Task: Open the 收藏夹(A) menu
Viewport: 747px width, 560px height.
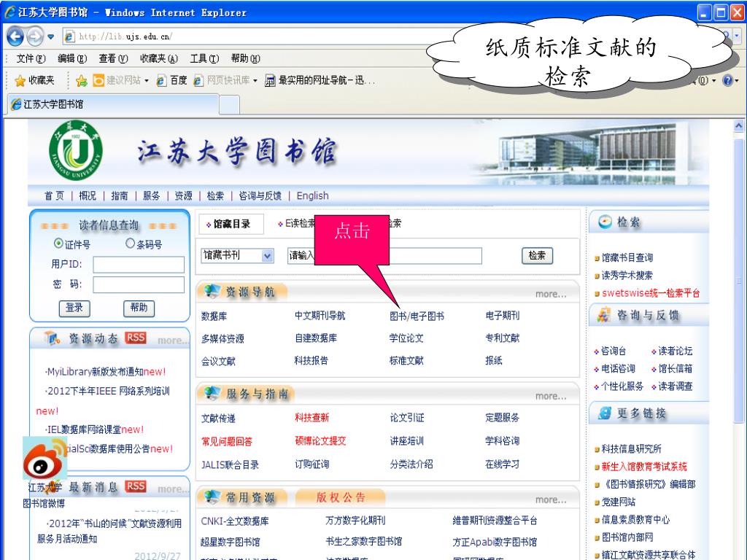Action: pyautogui.click(x=158, y=58)
